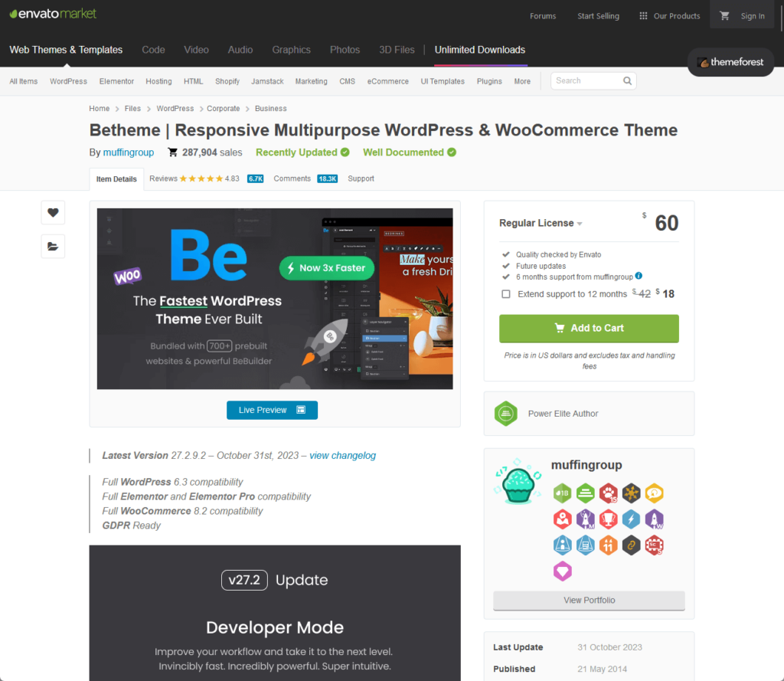The height and width of the screenshot is (681, 784).
Task: Open the eCommerce category menu
Action: 388,81
